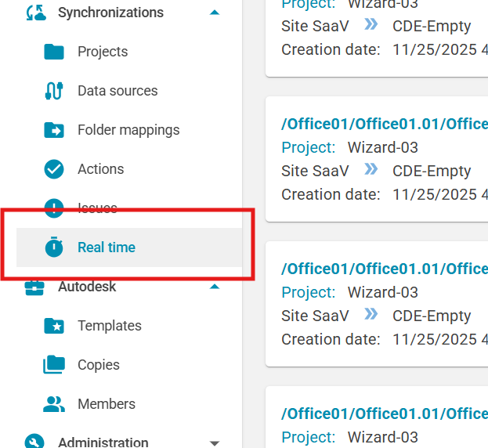Click the Synchronizations cloud sync icon

point(36,13)
